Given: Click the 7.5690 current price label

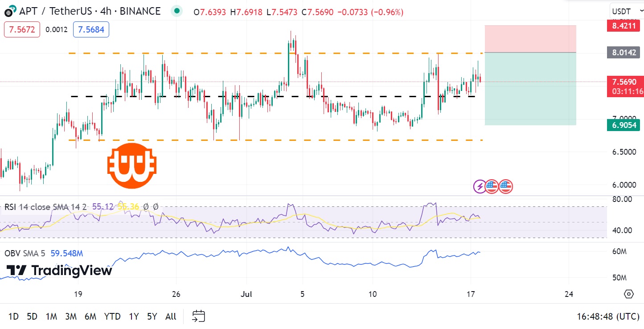Looking at the screenshot, I should pyautogui.click(x=624, y=82).
